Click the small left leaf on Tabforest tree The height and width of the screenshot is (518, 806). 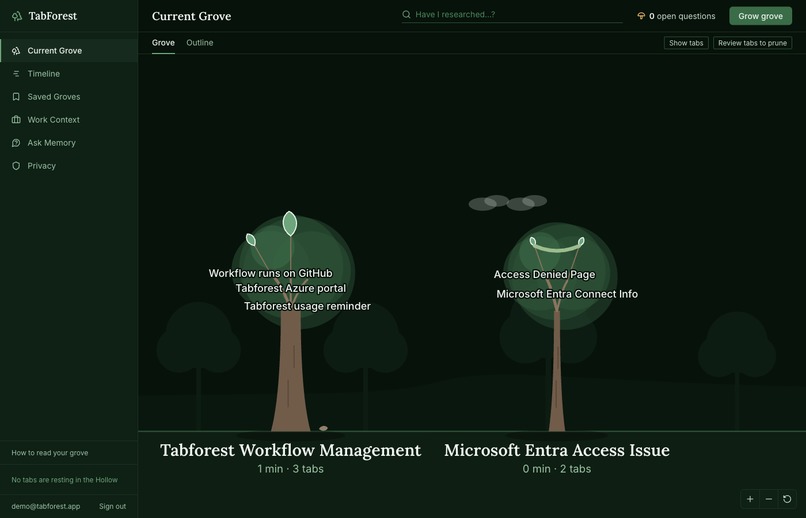[x=251, y=239]
